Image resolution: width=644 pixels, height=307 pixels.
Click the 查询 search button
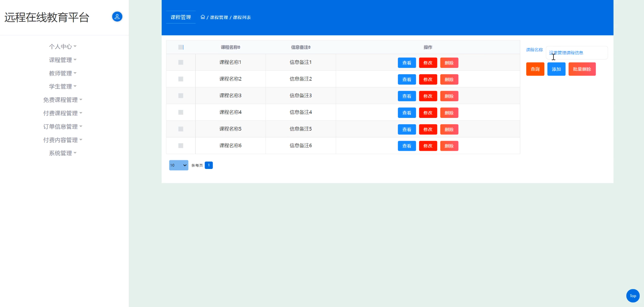[x=535, y=69]
